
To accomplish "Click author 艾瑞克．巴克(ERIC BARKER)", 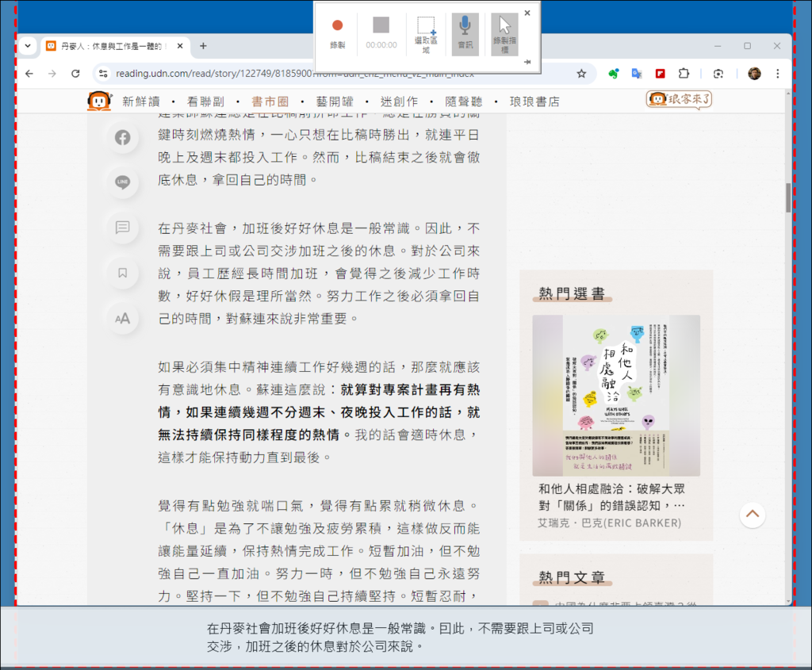I will [x=609, y=523].
